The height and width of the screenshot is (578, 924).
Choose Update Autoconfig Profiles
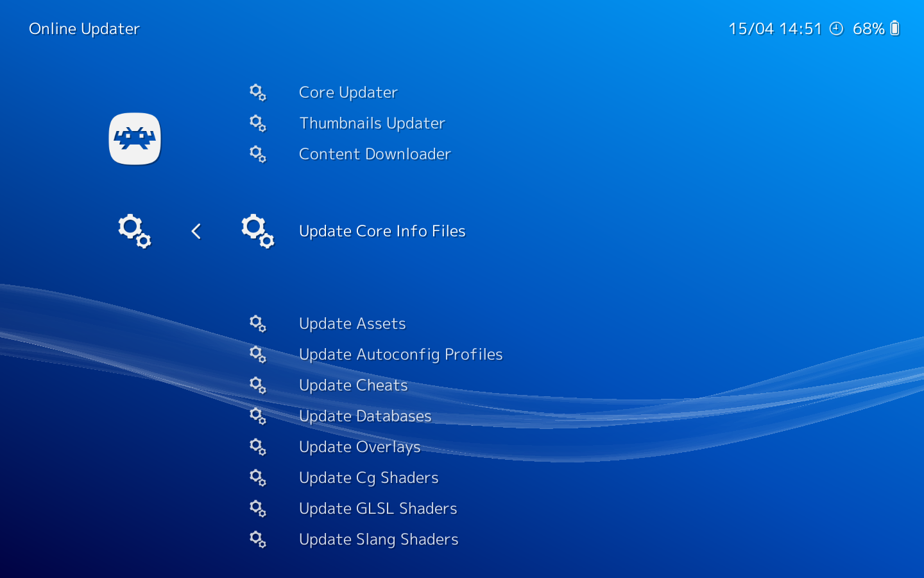click(x=401, y=355)
